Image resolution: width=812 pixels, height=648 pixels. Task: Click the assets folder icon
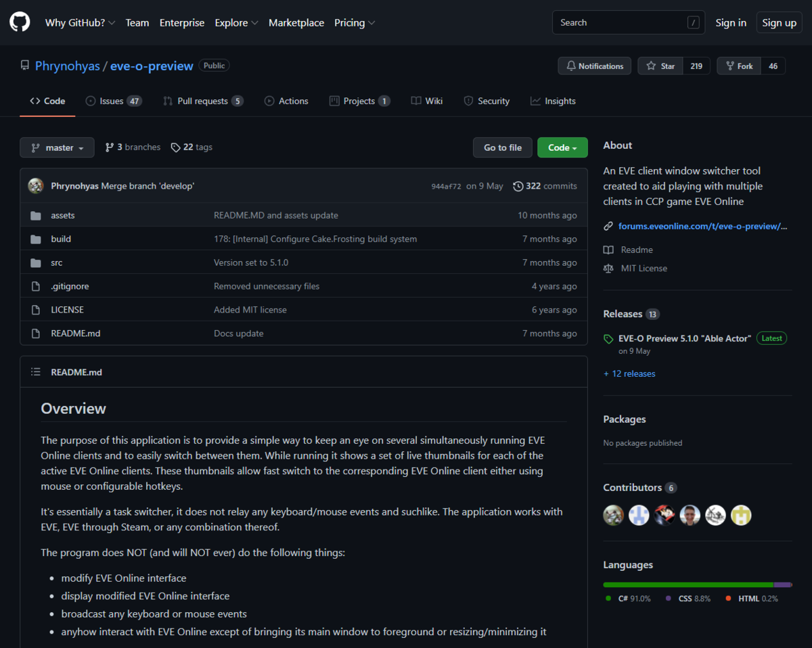(36, 215)
